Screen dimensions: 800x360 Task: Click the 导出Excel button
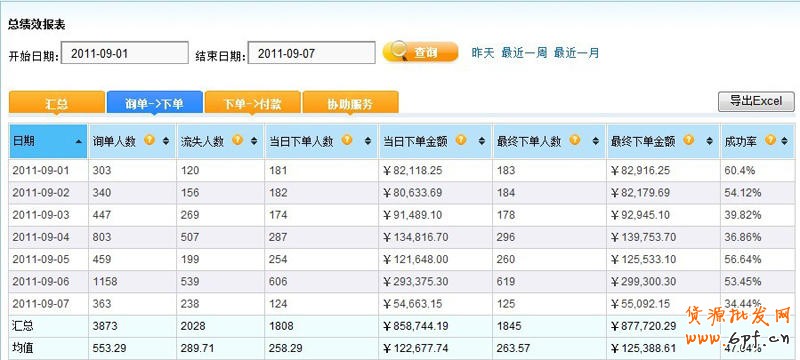point(756,101)
